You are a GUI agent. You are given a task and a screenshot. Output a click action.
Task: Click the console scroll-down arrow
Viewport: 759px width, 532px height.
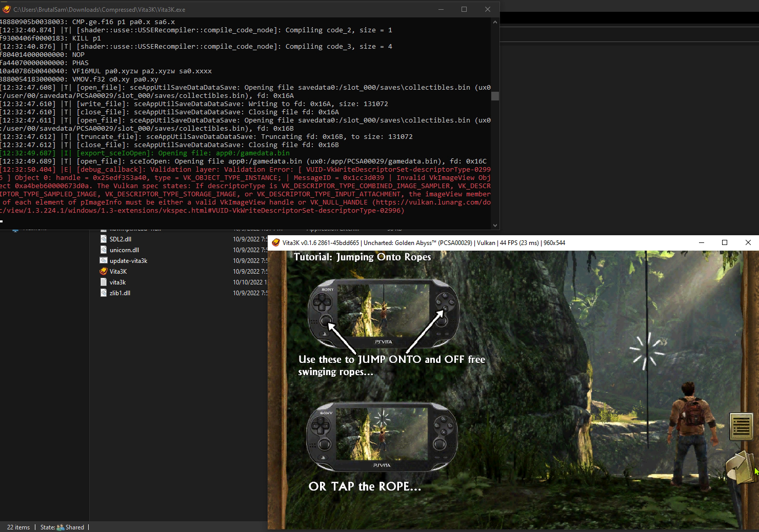(x=495, y=224)
